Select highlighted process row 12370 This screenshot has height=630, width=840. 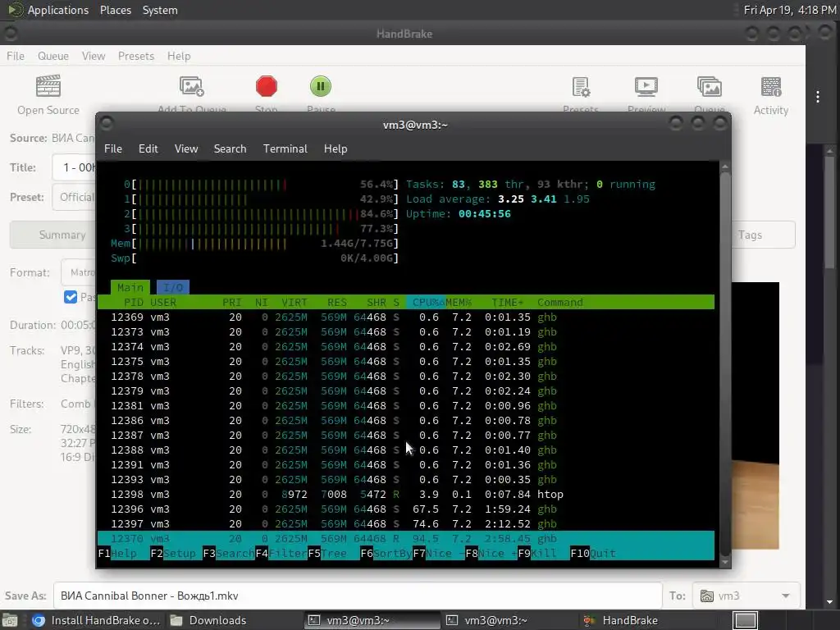[405, 538]
